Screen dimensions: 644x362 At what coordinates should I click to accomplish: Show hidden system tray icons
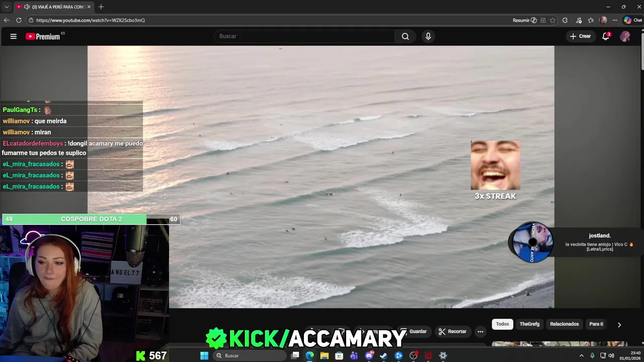[582, 355]
